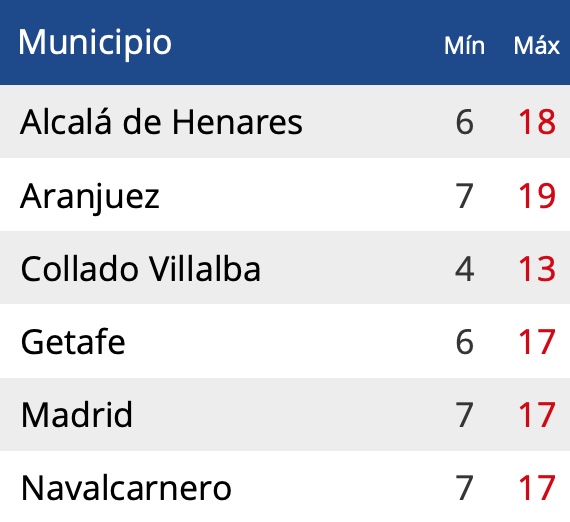Select Alcalá de Henares minimum value 6
This screenshot has height=522, width=570.
pyautogui.click(x=465, y=122)
